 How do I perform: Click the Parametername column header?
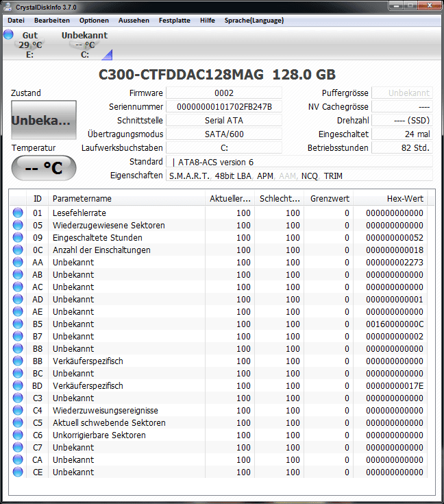point(127,199)
